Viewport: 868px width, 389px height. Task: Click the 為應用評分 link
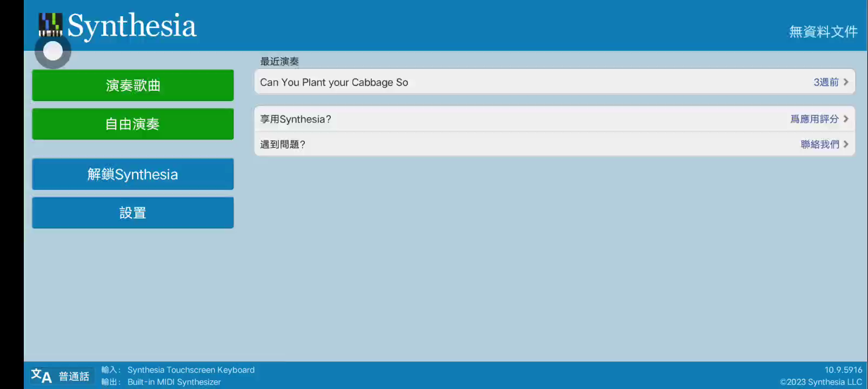pyautogui.click(x=814, y=119)
